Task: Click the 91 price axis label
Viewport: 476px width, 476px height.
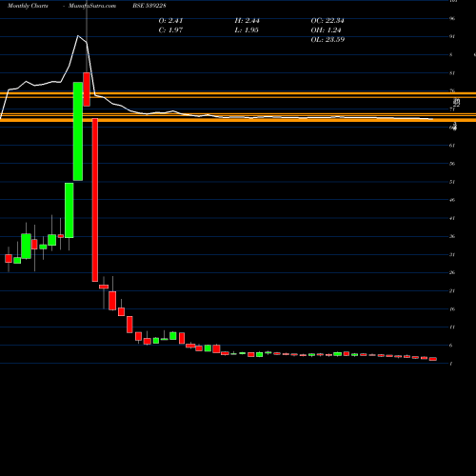Action: (x=452, y=36)
